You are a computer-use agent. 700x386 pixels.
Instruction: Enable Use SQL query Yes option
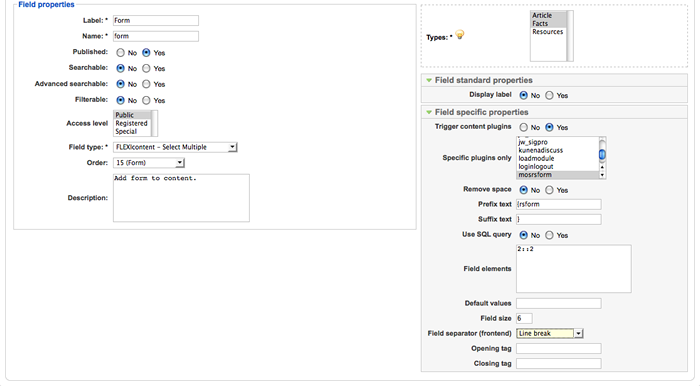(549, 235)
